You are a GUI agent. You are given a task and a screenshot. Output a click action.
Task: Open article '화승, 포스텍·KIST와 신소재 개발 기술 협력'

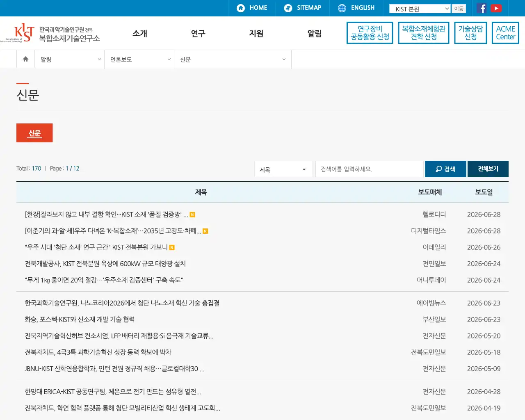(x=80, y=320)
